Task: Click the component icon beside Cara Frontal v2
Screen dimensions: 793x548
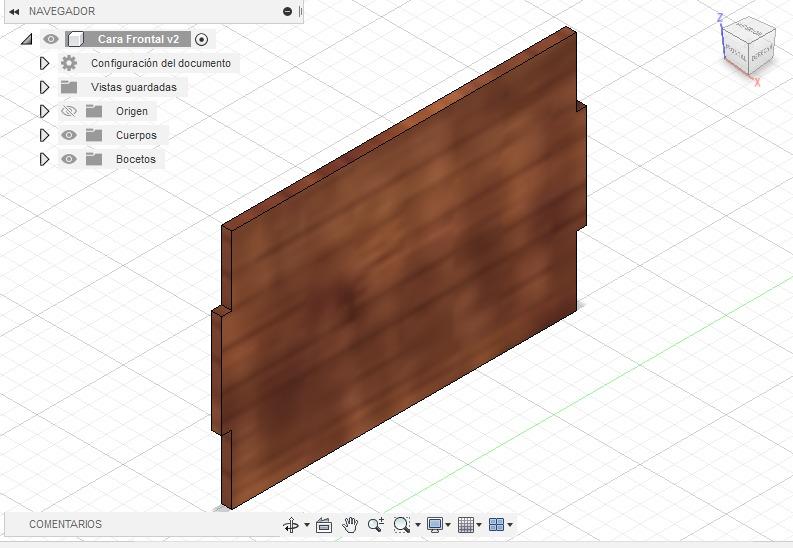Action: click(75, 39)
